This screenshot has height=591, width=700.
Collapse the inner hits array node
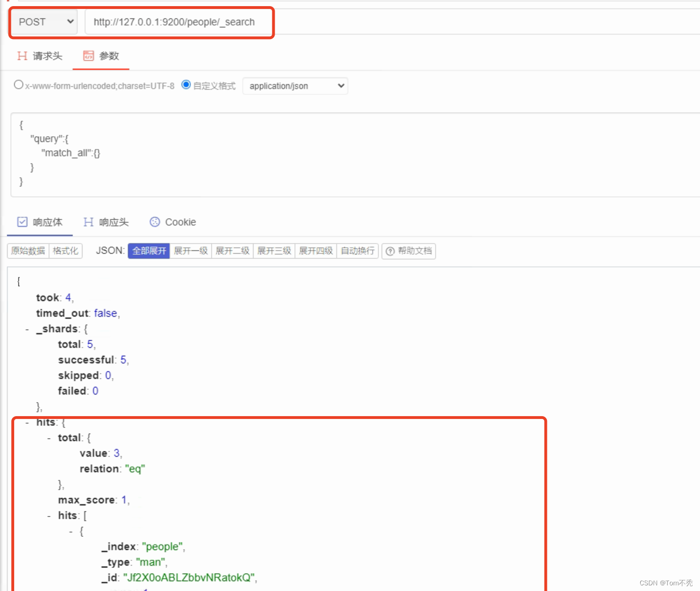pyautogui.click(x=49, y=516)
